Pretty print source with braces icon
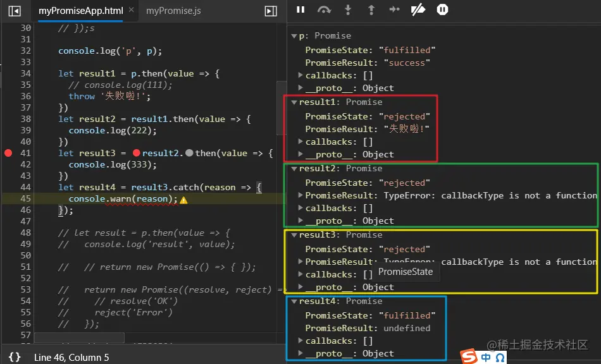601x364 pixels. 15,356
